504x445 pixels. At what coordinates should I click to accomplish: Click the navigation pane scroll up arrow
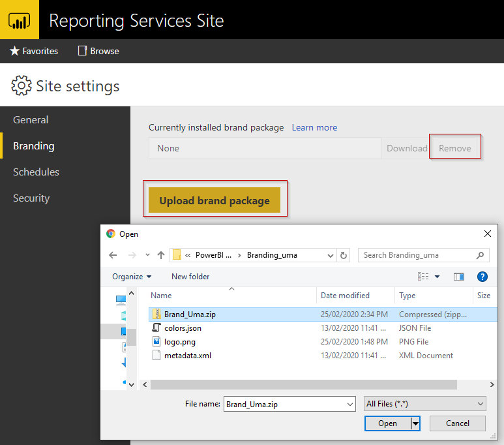[x=131, y=293]
